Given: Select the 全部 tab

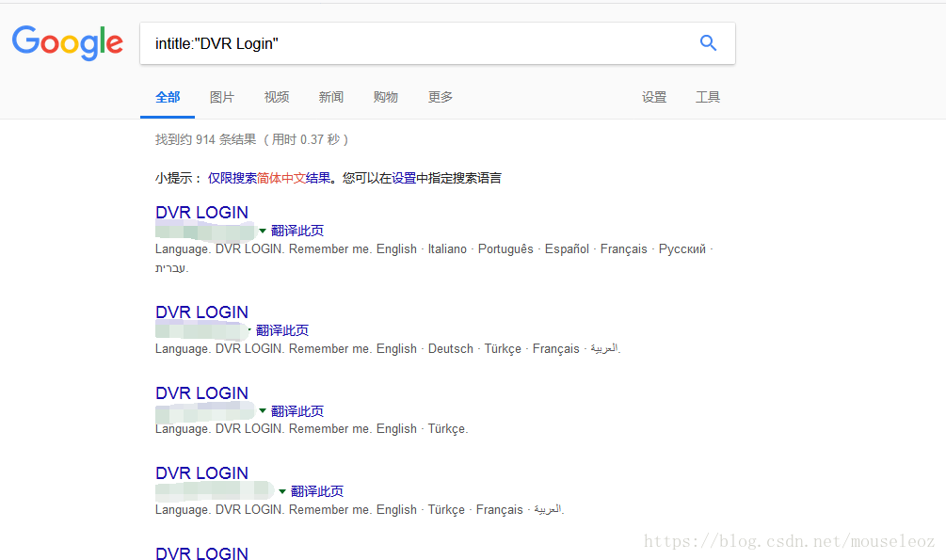Looking at the screenshot, I should pyautogui.click(x=168, y=97).
